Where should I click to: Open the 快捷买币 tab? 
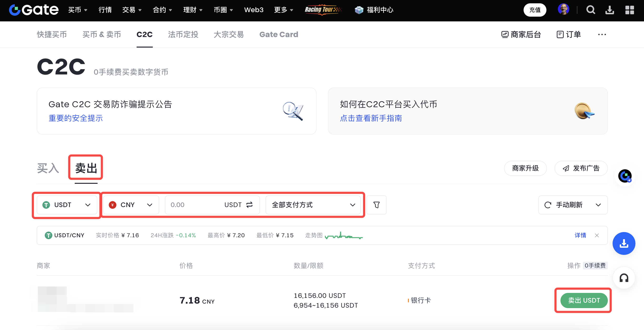[x=52, y=34]
